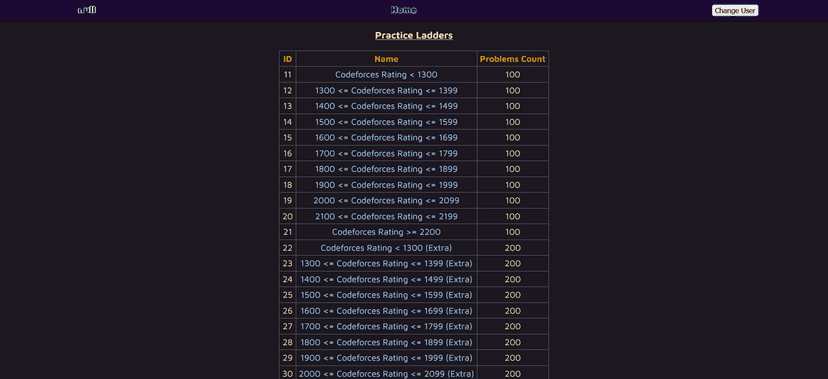Viewport: 828px width, 379px height.
Task: Select 1400 <= Codeforces Rating <= 1499 (Extra)
Action: point(386,279)
